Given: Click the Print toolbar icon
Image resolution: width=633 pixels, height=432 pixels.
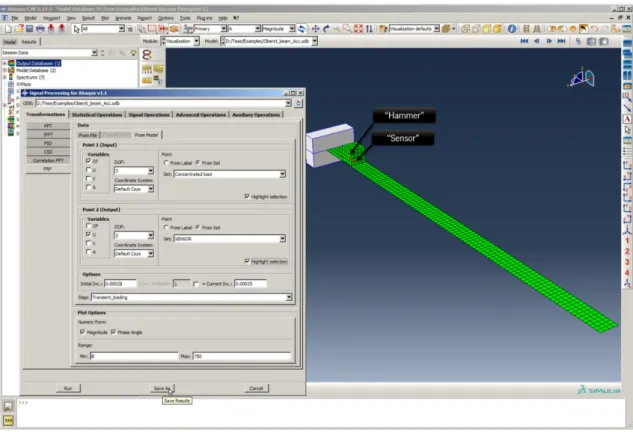Looking at the screenshot, I should pos(40,29).
